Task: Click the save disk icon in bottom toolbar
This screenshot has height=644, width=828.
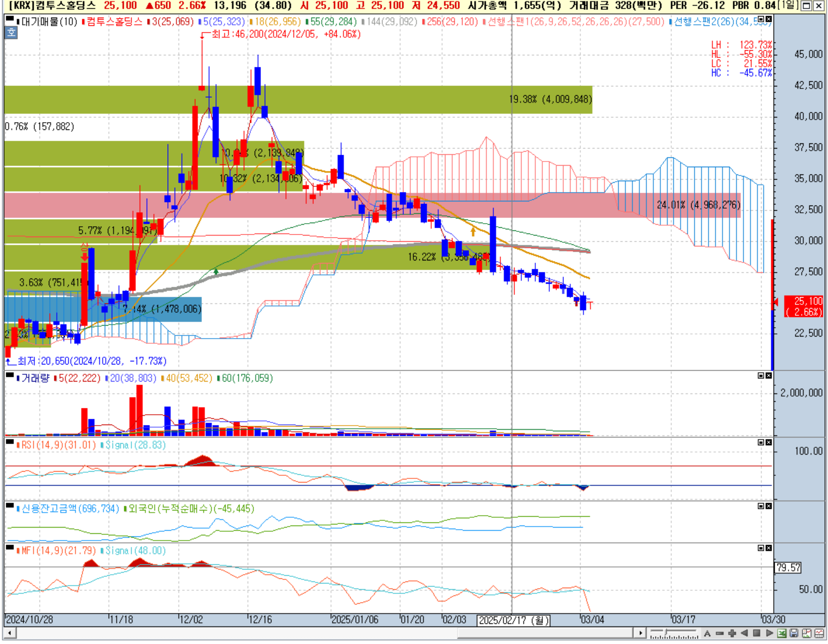Action: click(794, 633)
